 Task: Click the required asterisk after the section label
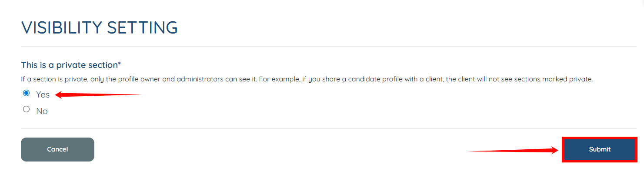[x=119, y=64]
